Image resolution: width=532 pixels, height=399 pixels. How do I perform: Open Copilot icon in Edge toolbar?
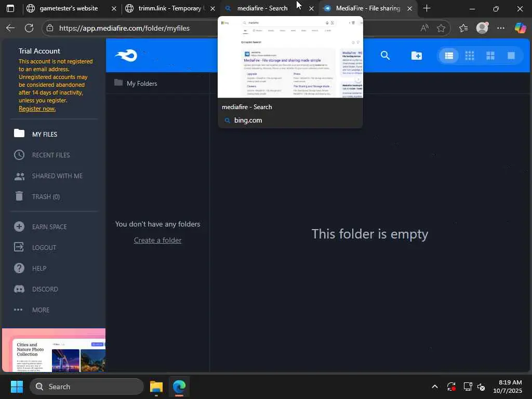(520, 28)
